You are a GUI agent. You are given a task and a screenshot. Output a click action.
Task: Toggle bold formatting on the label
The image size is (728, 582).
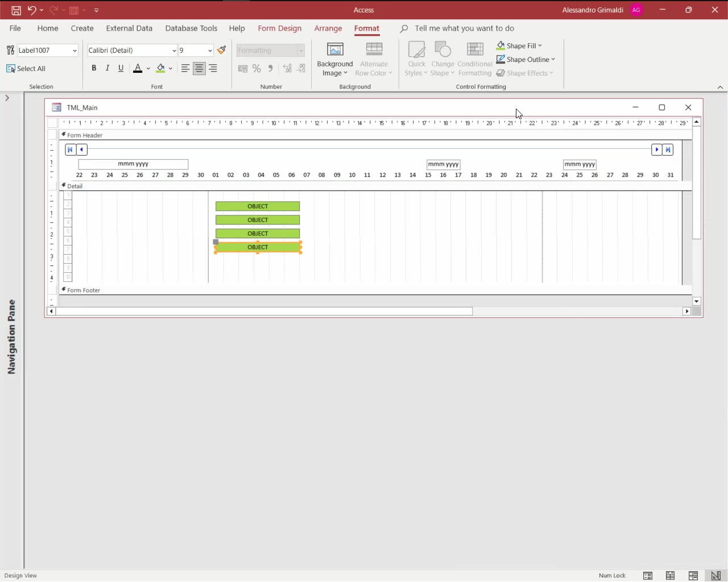(x=94, y=68)
